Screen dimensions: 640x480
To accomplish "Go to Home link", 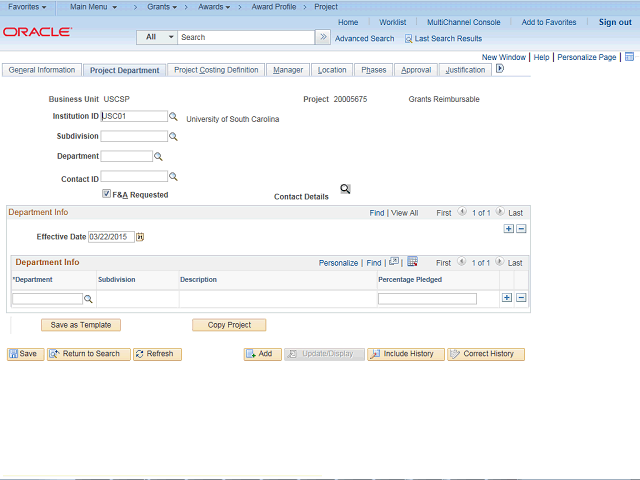I will (348, 22).
